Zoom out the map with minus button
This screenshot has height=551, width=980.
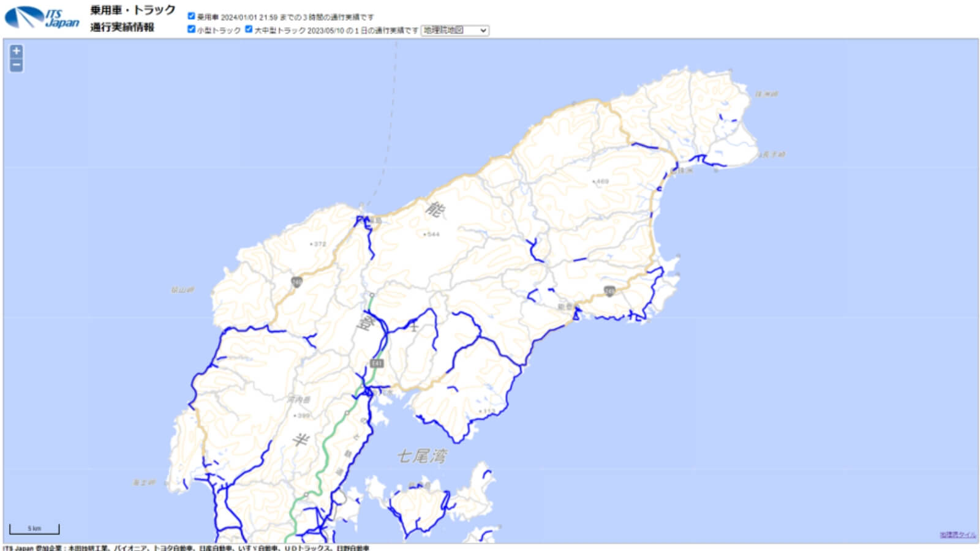click(17, 65)
